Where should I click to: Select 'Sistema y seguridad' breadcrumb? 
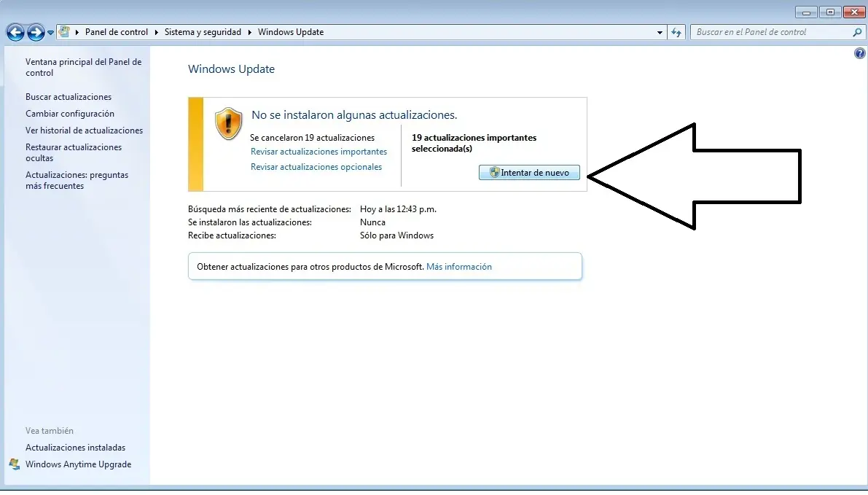(x=203, y=32)
